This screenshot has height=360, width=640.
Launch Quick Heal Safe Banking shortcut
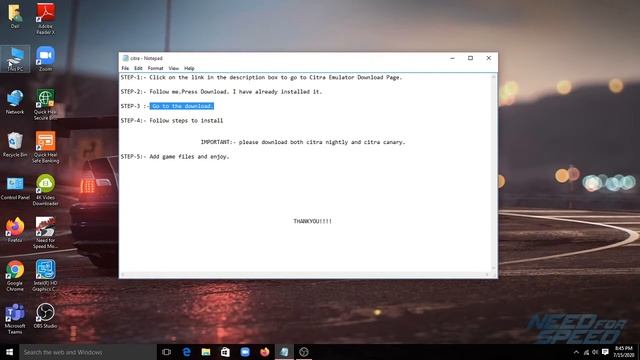click(x=45, y=147)
